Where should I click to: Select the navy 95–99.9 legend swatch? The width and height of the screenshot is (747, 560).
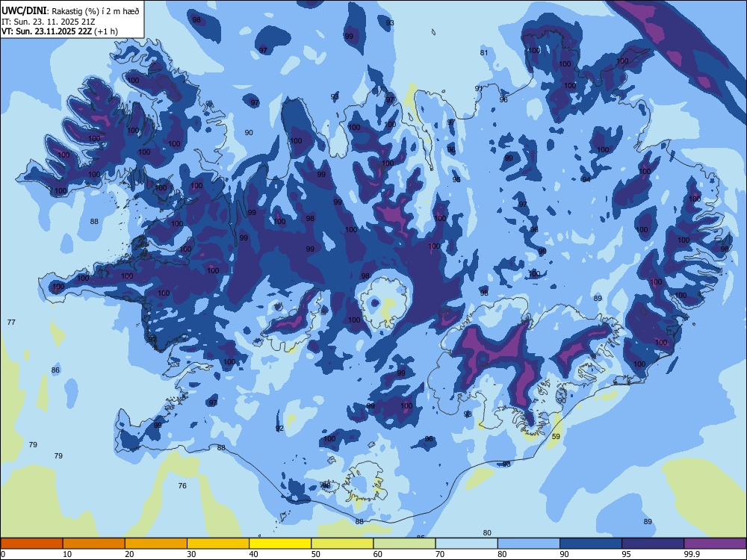pyautogui.click(x=653, y=544)
